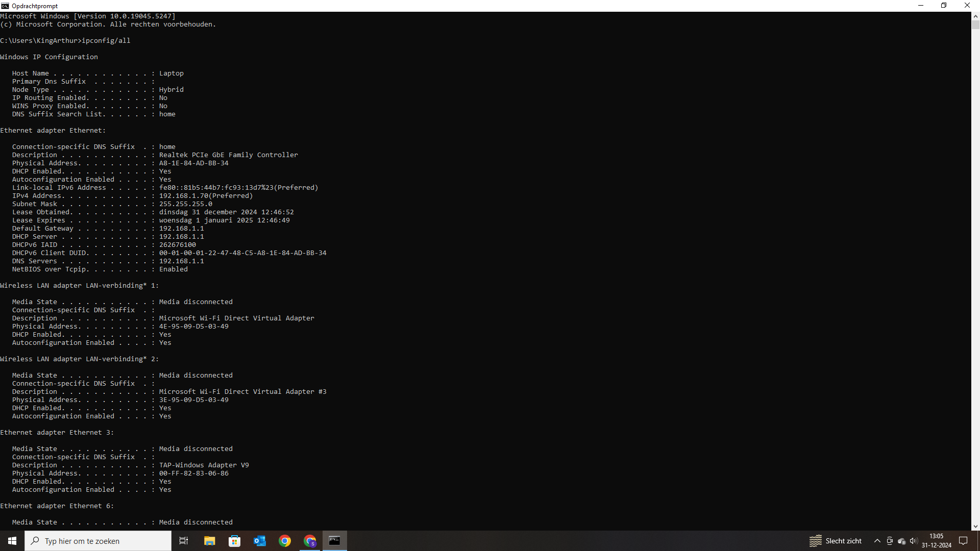
Task: Click the Node Type value 'Hybrid'
Action: (171, 89)
